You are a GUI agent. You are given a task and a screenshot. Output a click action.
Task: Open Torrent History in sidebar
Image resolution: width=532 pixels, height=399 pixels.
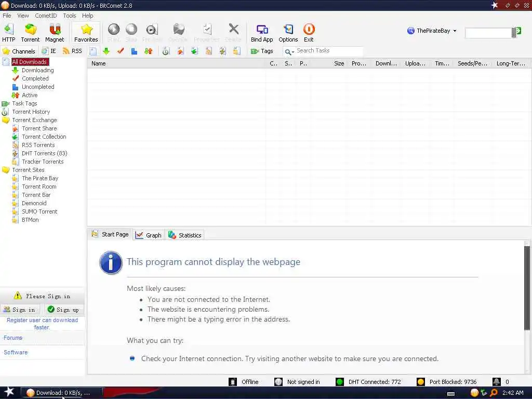31,112
